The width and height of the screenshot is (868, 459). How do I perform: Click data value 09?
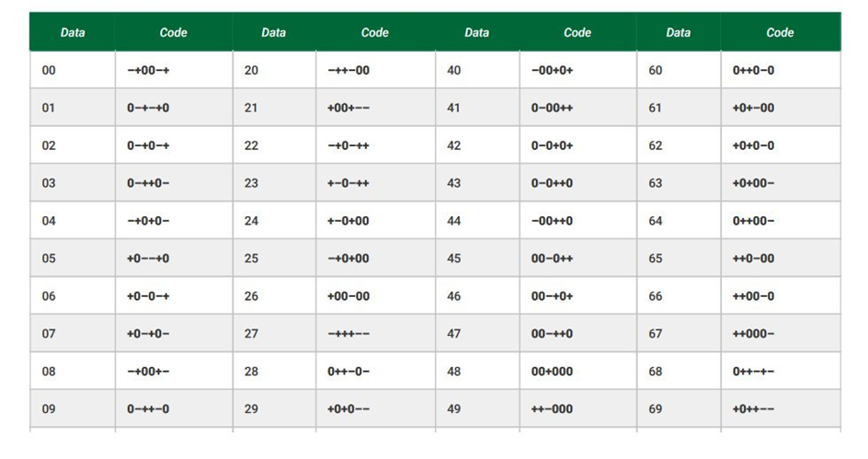(x=49, y=409)
